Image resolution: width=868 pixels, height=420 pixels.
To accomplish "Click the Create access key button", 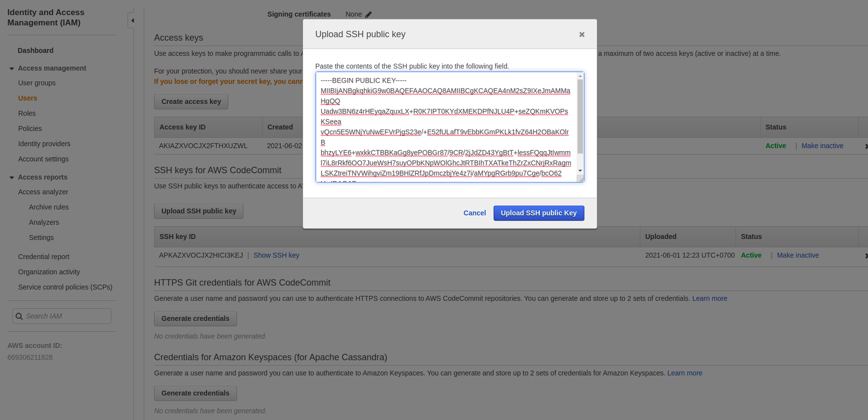I will pos(191,102).
